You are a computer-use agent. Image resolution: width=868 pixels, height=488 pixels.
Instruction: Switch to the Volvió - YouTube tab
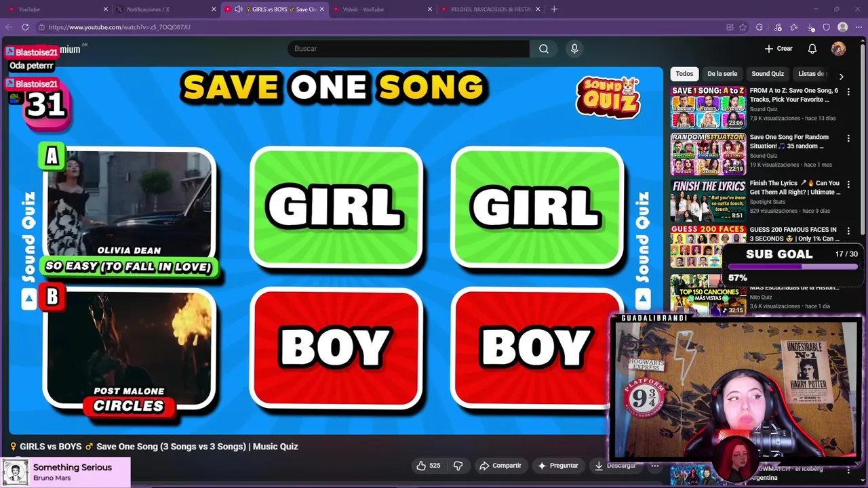coord(382,9)
